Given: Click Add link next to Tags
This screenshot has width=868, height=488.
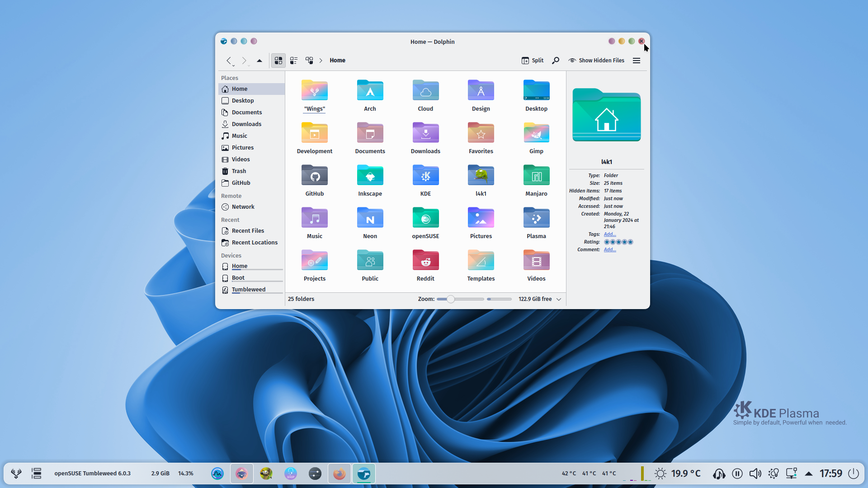Looking at the screenshot, I should pyautogui.click(x=610, y=234).
